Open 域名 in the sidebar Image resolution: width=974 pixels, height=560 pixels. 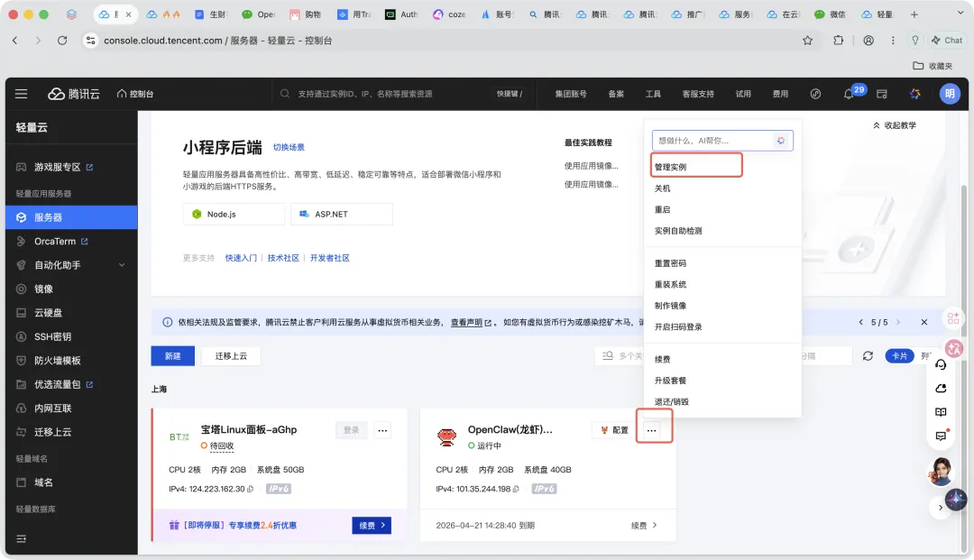tap(43, 482)
